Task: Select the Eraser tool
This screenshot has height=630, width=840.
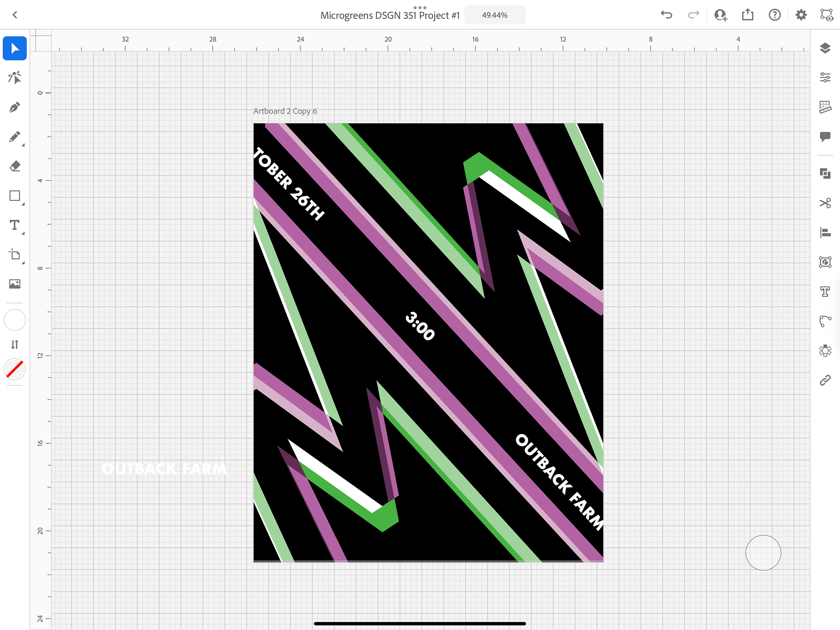Action: point(15,166)
